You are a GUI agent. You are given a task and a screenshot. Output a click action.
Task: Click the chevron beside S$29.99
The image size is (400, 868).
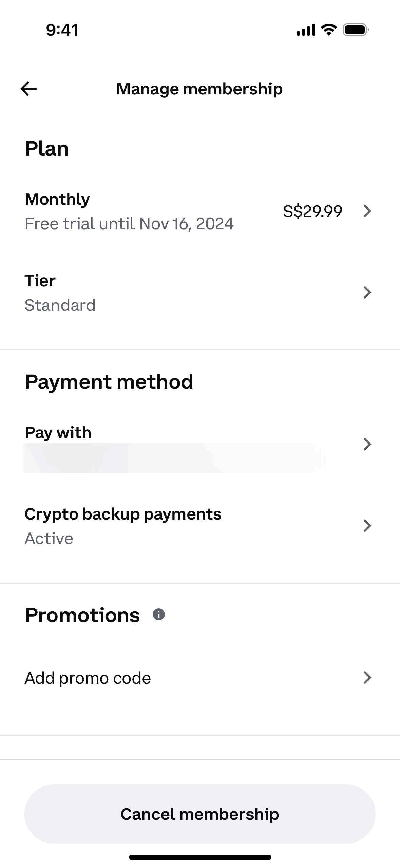click(367, 211)
